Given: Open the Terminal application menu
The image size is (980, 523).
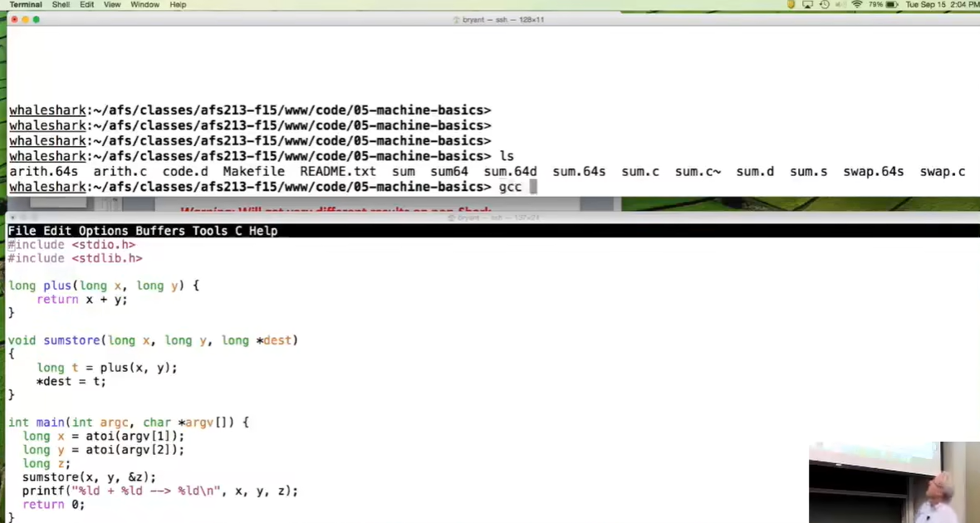Looking at the screenshot, I should 26,5.
